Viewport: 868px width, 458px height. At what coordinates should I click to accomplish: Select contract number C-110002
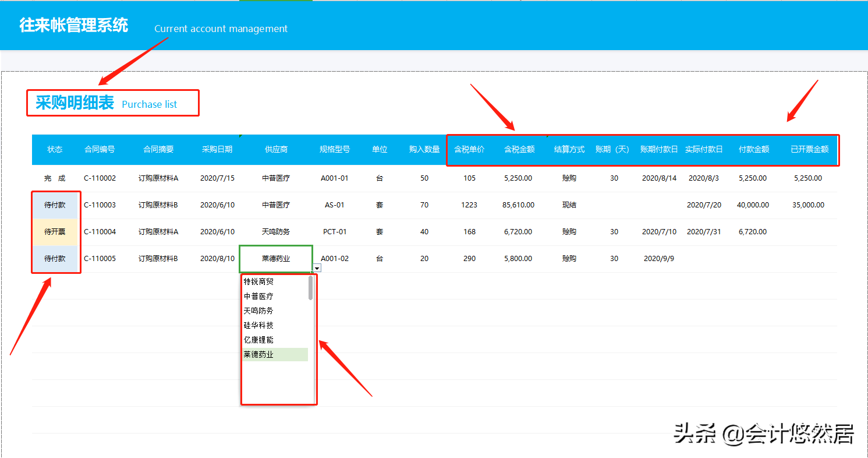coord(100,178)
